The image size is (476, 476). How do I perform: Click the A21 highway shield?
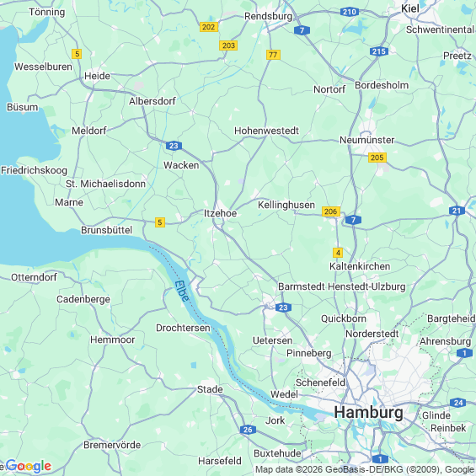(457, 211)
